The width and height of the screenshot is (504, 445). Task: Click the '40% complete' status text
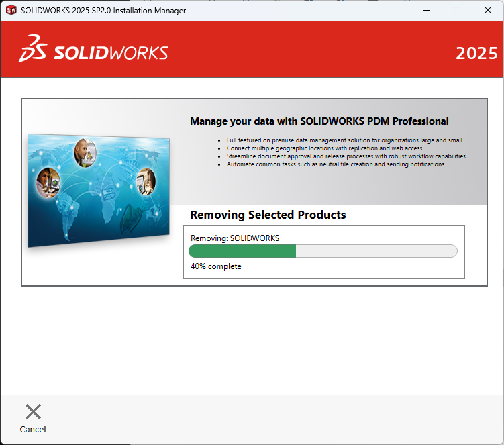coord(215,266)
